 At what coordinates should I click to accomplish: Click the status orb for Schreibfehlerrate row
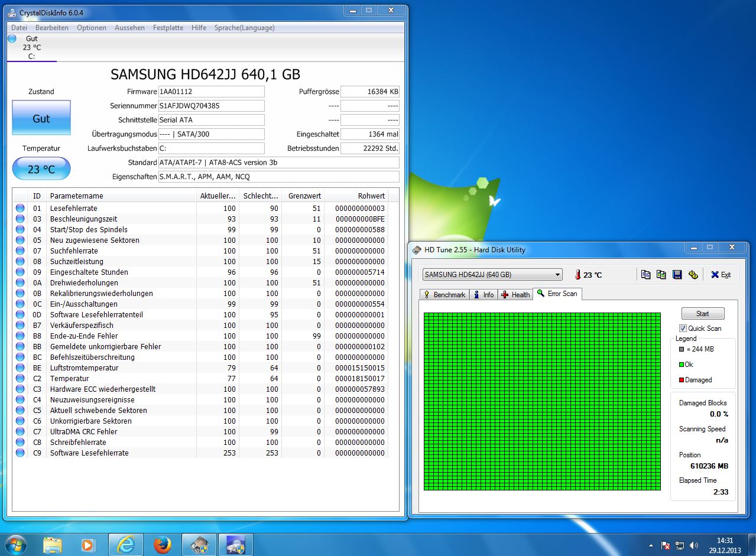pos(21,442)
